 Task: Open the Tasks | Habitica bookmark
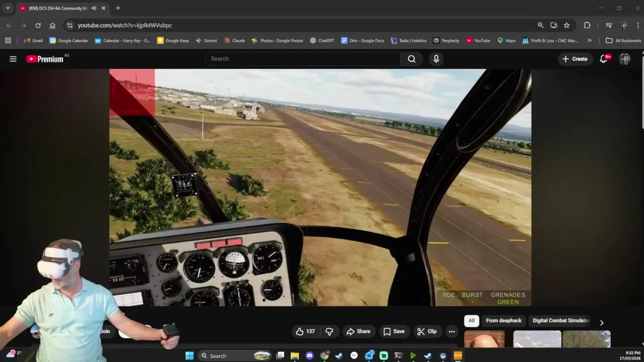[408, 40]
